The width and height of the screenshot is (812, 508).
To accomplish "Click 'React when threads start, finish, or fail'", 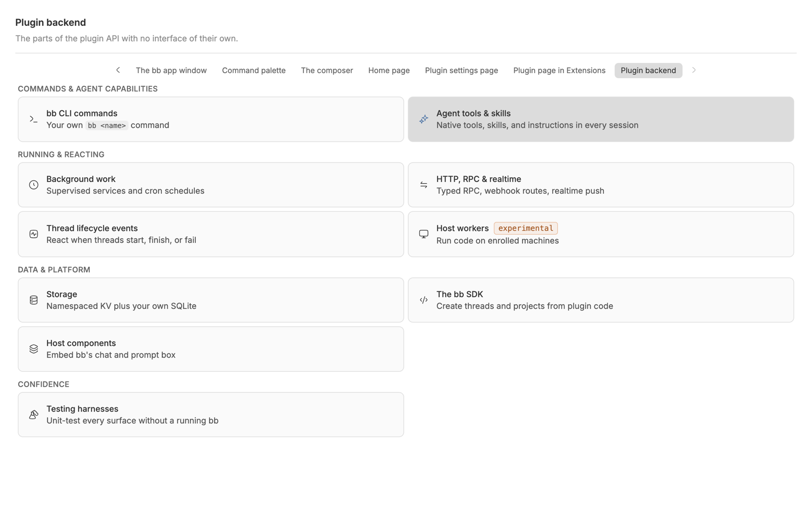I will coord(121,240).
